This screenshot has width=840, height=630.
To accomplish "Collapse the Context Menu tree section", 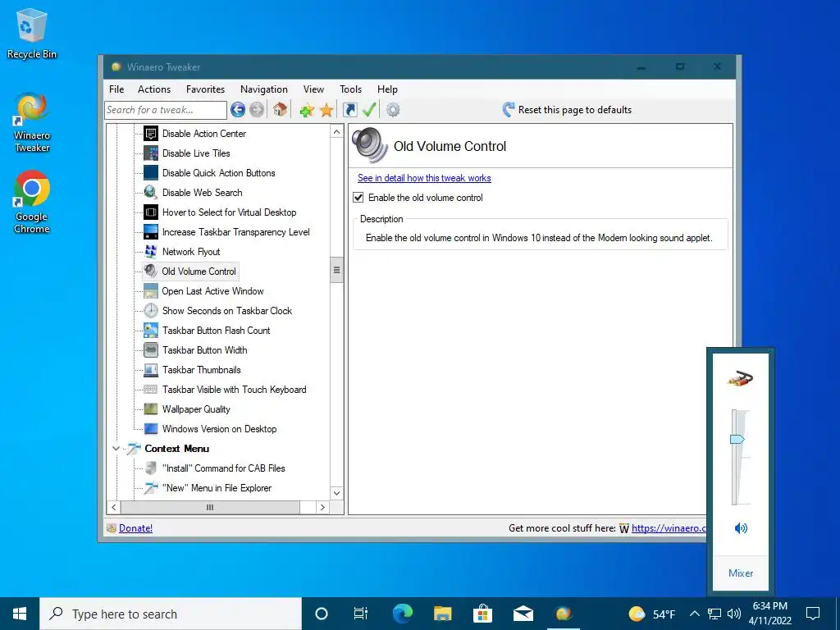I will [x=116, y=449].
